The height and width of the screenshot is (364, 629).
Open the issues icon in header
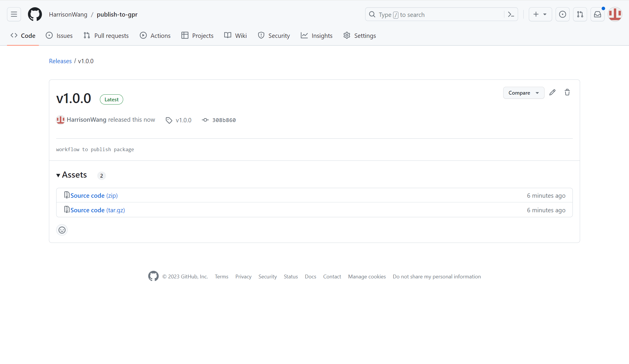coord(563,14)
